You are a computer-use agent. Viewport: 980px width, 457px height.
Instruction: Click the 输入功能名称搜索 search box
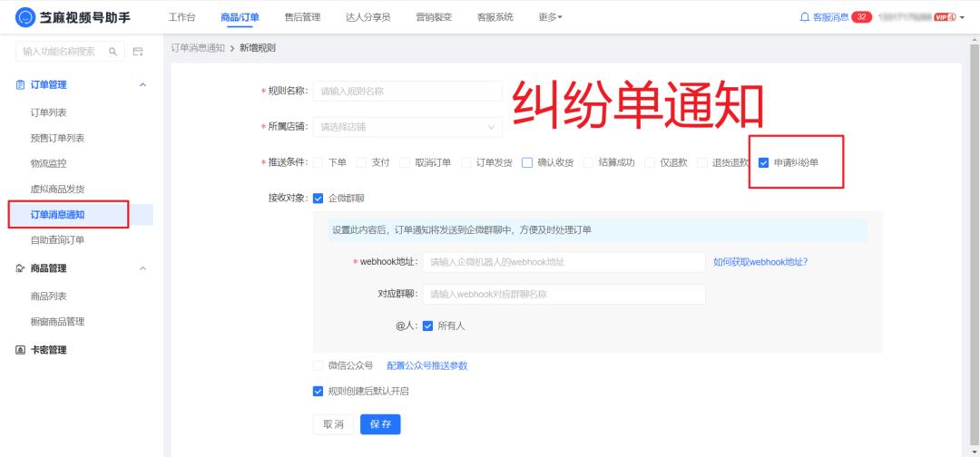pos(70,52)
